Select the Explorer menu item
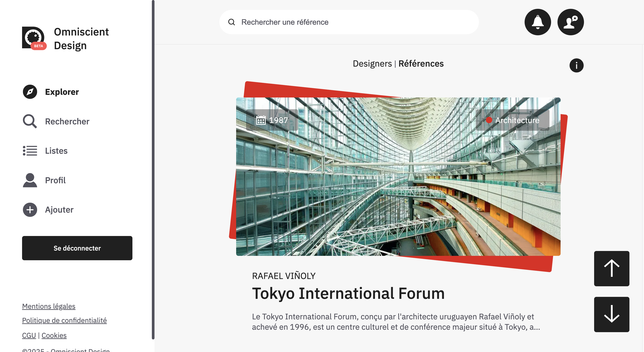The height and width of the screenshot is (352, 644). point(51,92)
